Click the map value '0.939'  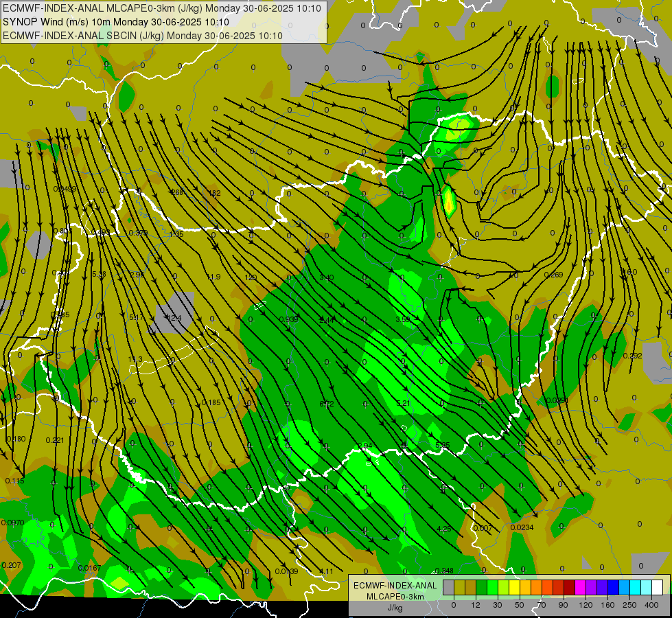pyautogui.click(x=288, y=319)
